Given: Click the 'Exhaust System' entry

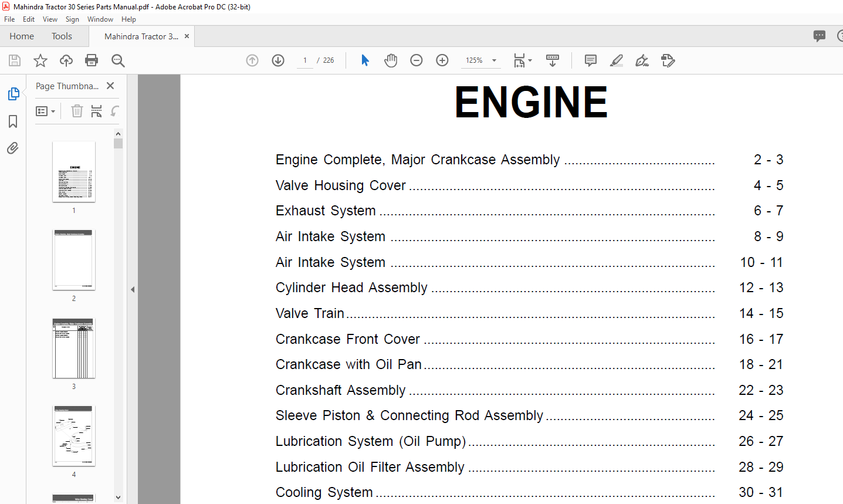Looking at the screenshot, I should (x=326, y=211).
